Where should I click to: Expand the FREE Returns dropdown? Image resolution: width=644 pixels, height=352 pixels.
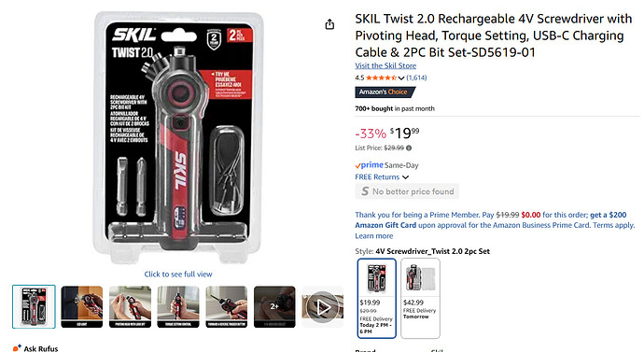(x=382, y=177)
